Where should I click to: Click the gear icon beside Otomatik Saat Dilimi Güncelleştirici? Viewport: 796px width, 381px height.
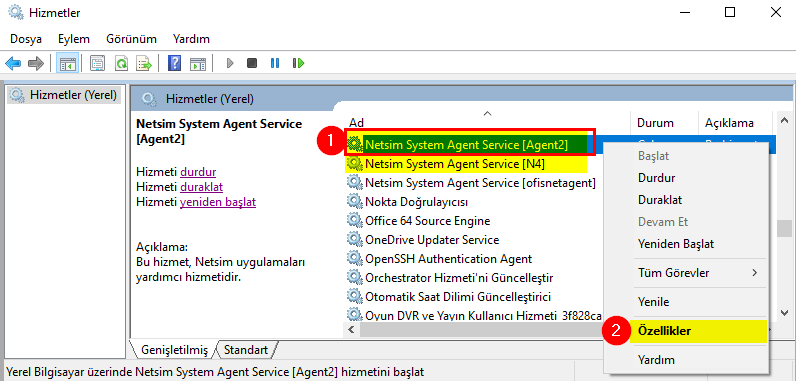tap(354, 296)
